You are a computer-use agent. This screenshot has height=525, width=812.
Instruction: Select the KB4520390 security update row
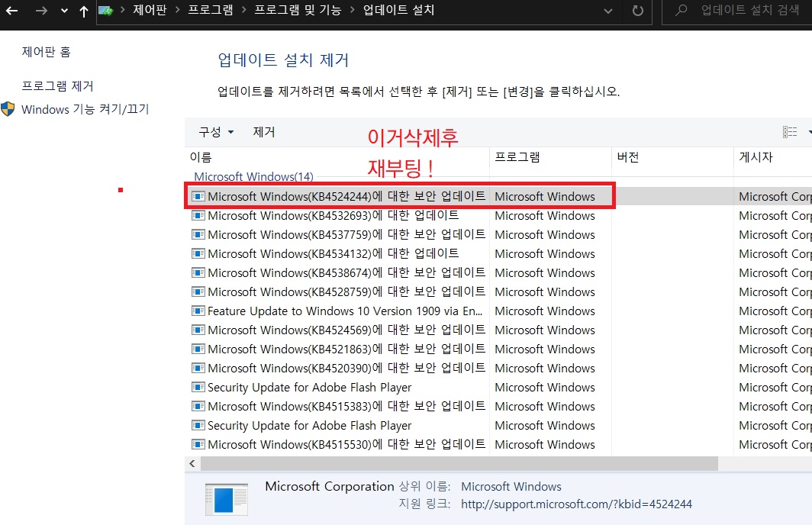(x=498, y=368)
